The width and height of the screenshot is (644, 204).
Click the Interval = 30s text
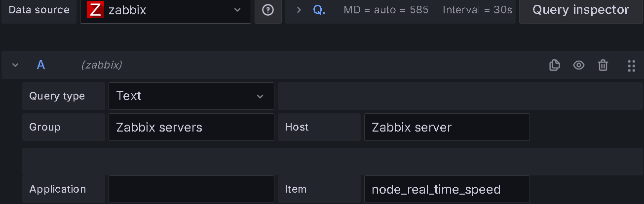coord(477,10)
